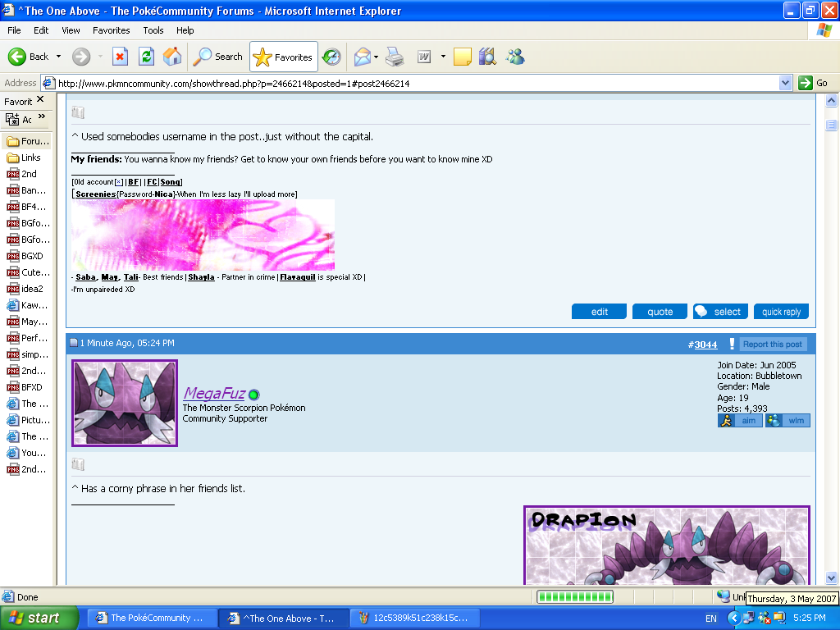Open the Shayla friend link
The width and height of the screenshot is (840, 630).
point(202,277)
